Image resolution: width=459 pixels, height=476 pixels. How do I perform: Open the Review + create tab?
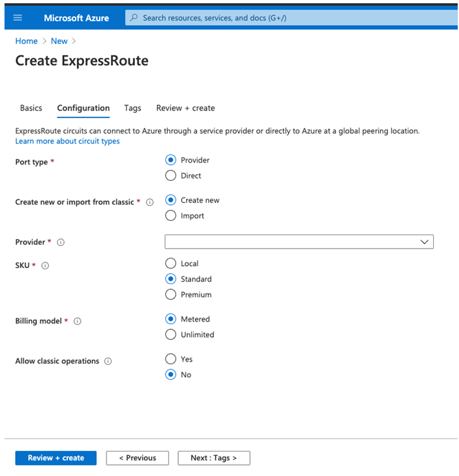pyautogui.click(x=185, y=108)
